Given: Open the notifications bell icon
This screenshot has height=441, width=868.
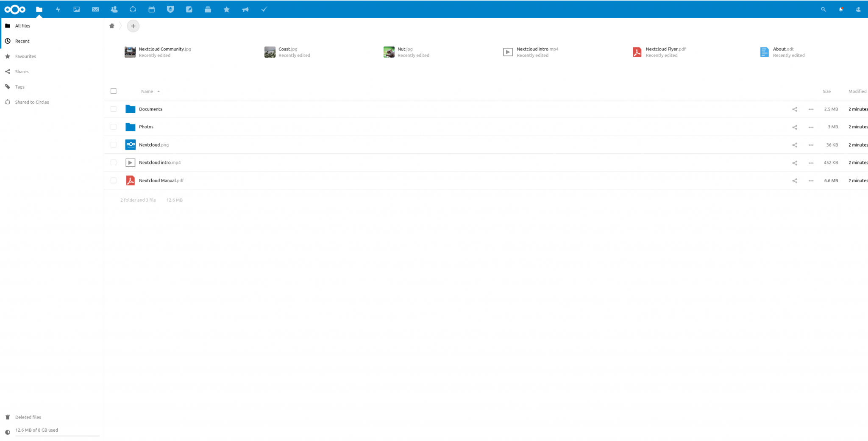Looking at the screenshot, I should 841,9.
